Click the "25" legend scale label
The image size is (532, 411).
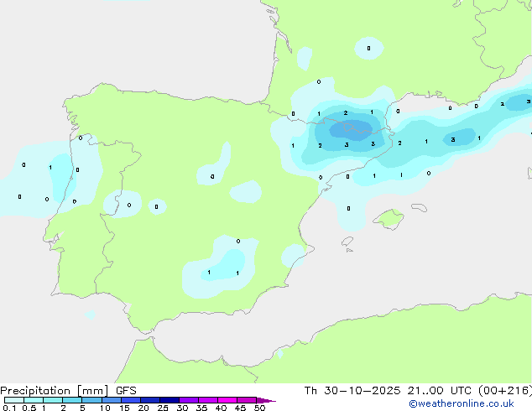163,408
